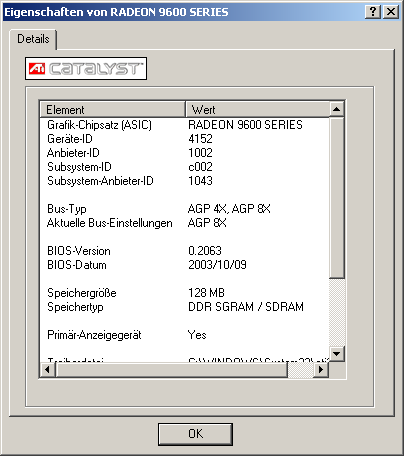Select the Speichergröße row label
The width and height of the screenshot is (404, 456).
tap(82, 293)
